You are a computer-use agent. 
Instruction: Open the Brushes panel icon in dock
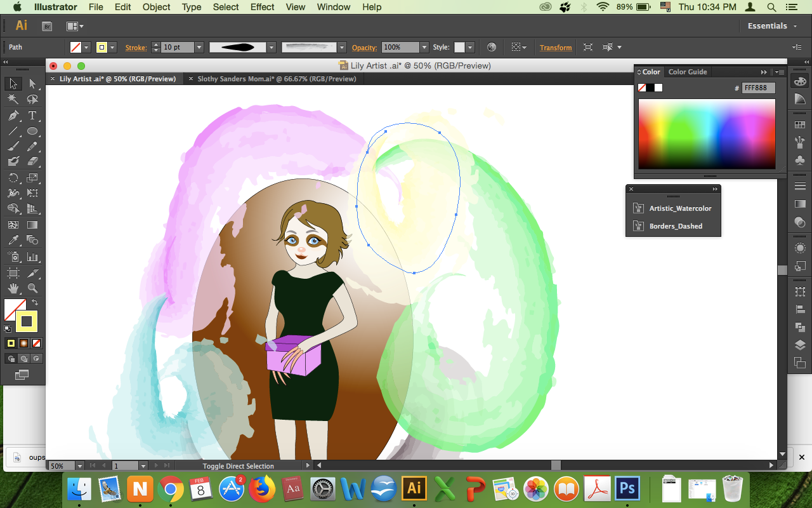click(800, 142)
